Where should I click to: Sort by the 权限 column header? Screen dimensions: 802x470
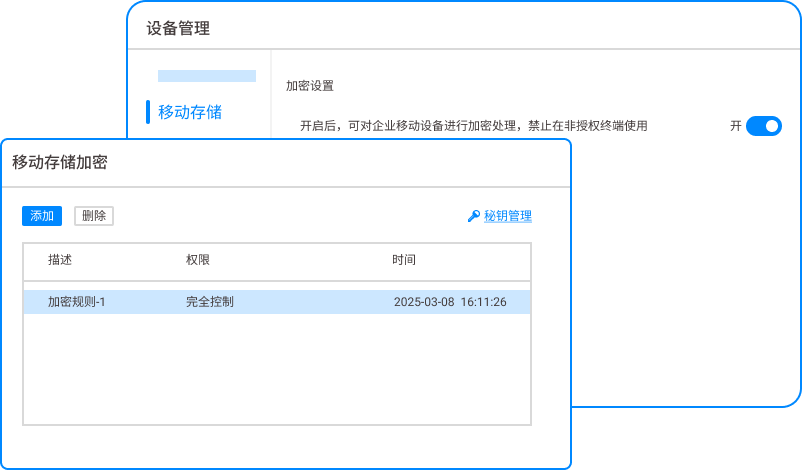coord(198,260)
